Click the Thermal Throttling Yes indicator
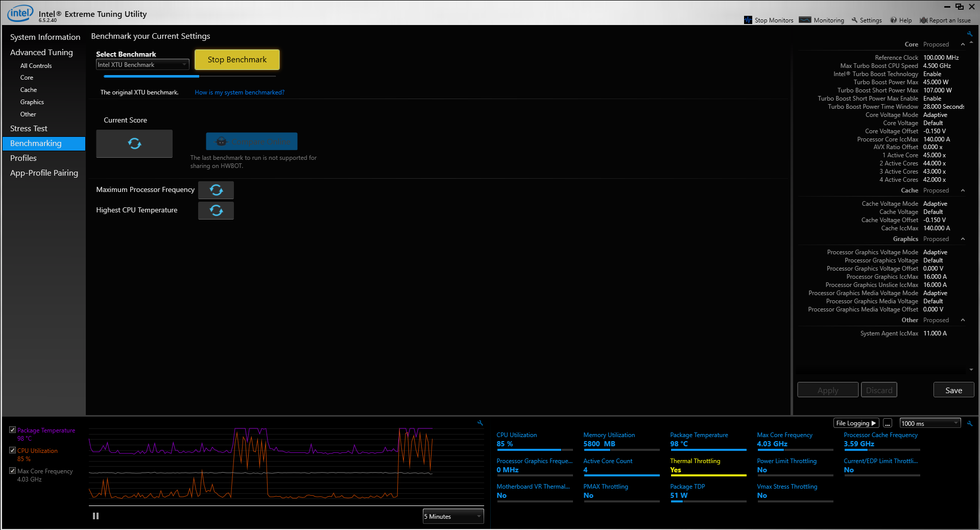The width and height of the screenshot is (980, 530). coord(676,470)
